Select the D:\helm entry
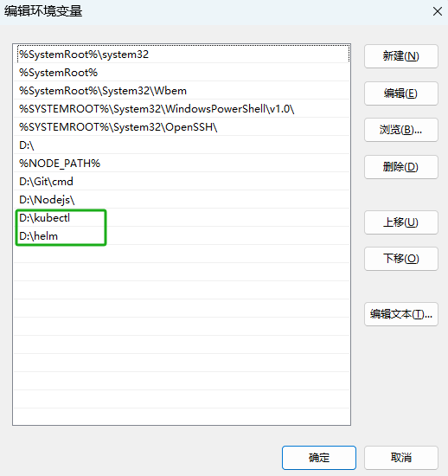 tap(182, 236)
